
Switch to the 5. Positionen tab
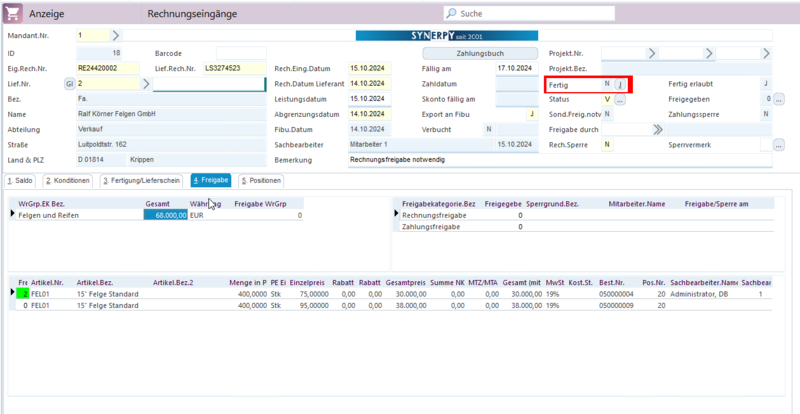262,181
